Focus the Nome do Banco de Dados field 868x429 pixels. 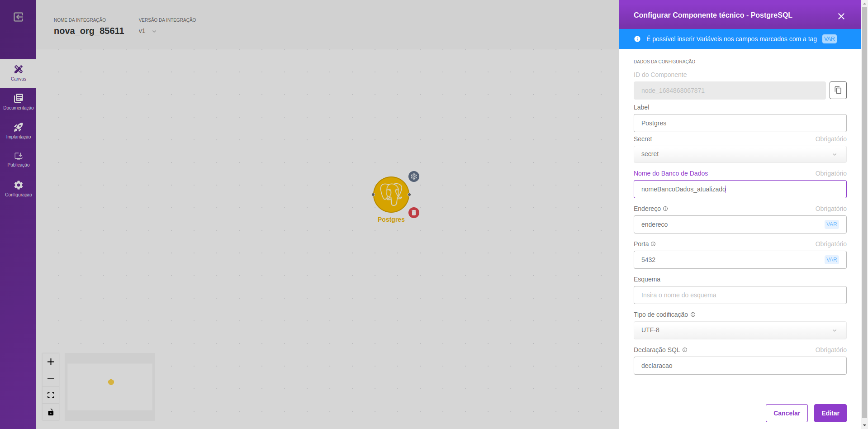click(740, 189)
